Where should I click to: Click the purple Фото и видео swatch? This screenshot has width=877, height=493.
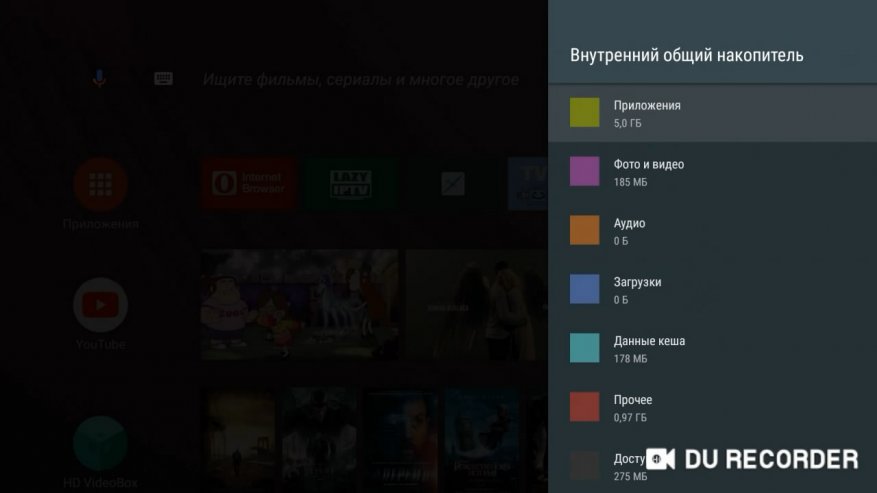(x=584, y=171)
